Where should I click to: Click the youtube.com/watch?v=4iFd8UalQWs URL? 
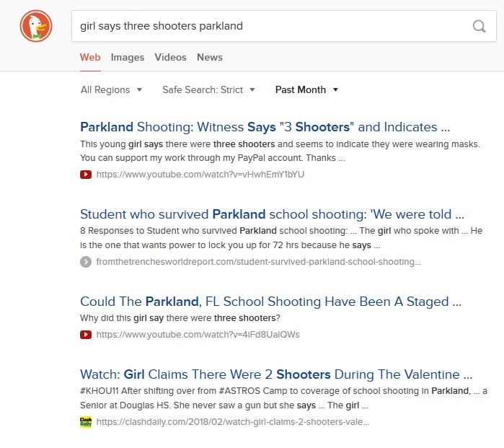(x=198, y=335)
